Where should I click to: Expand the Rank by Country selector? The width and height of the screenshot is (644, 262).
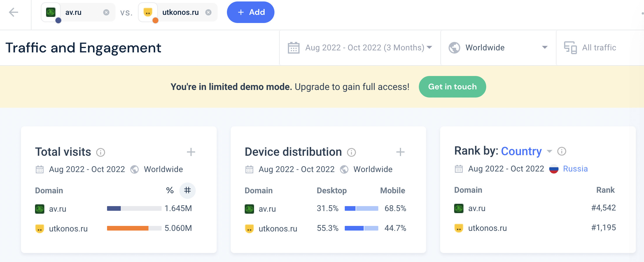(549, 151)
